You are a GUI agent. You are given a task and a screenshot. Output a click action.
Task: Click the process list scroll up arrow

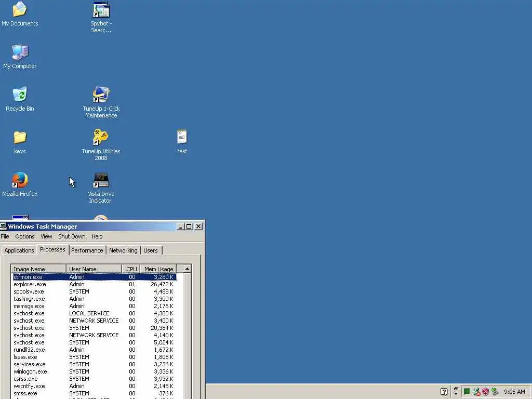[187, 269]
